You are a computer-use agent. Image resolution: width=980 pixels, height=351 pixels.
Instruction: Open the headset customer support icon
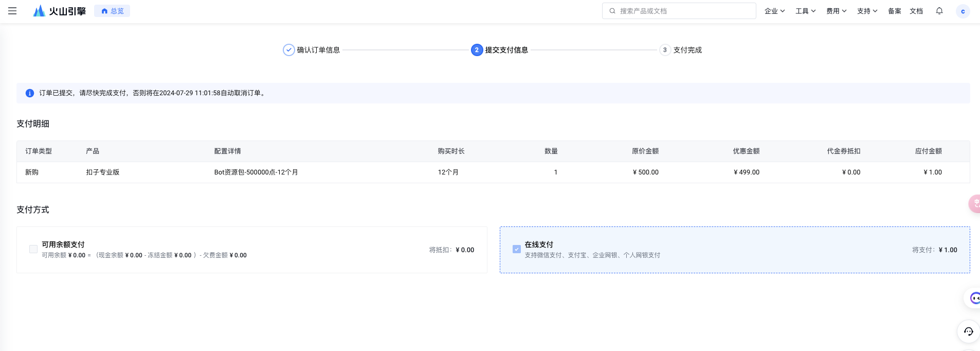click(x=968, y=331)
